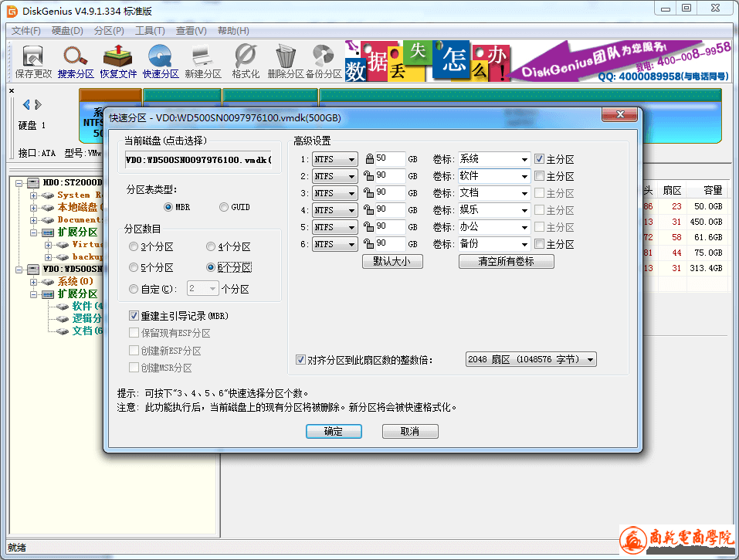Check 主分区 for partition 6

(x=540, y=244)
